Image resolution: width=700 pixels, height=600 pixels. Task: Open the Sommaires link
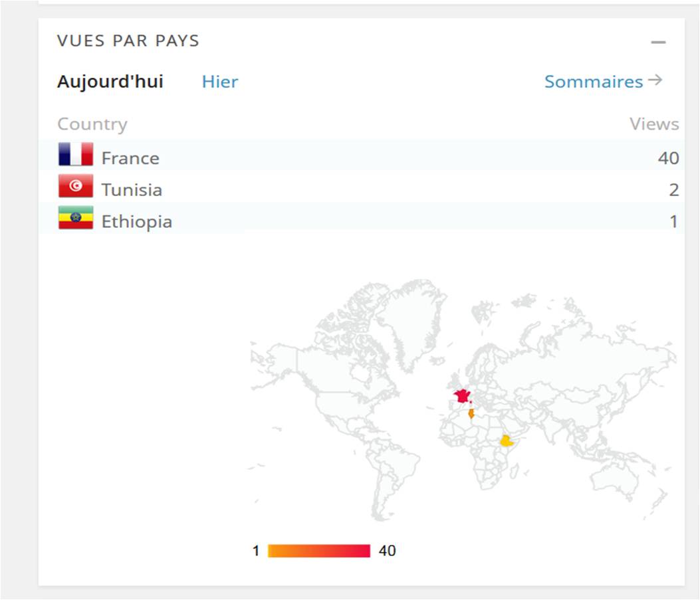(594, 82)
